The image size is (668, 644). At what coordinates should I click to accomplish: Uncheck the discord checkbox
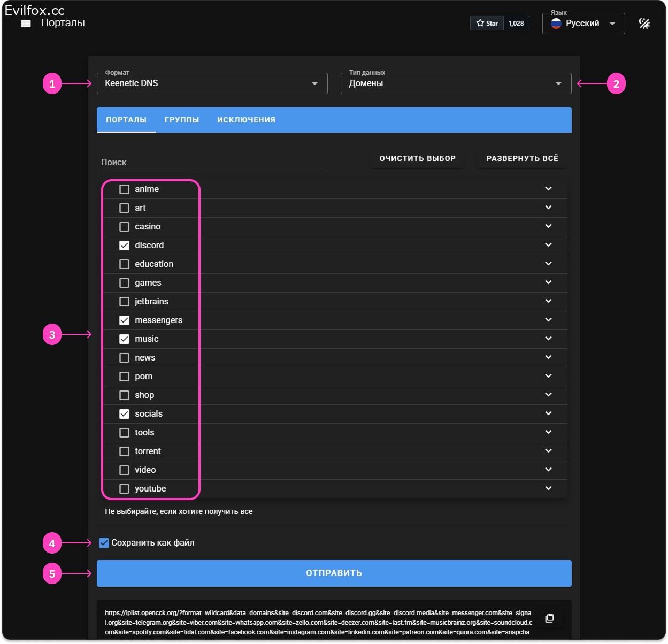pos(124,246)
